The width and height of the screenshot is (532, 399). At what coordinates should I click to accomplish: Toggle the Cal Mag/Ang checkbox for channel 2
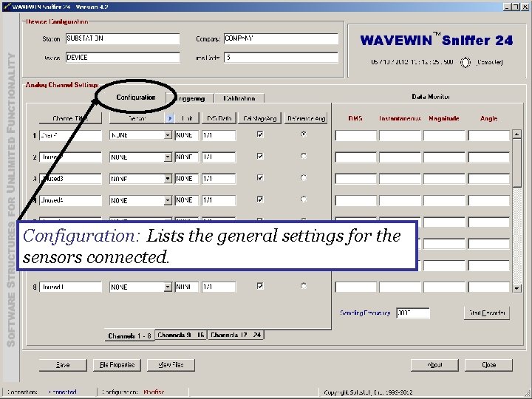tap(260, 157)
